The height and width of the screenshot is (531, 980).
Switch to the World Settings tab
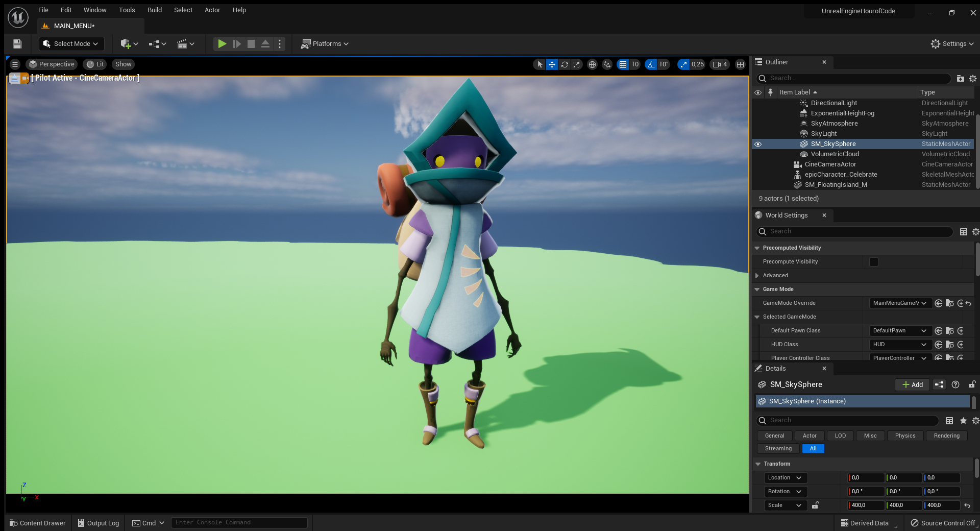(787, 215)
